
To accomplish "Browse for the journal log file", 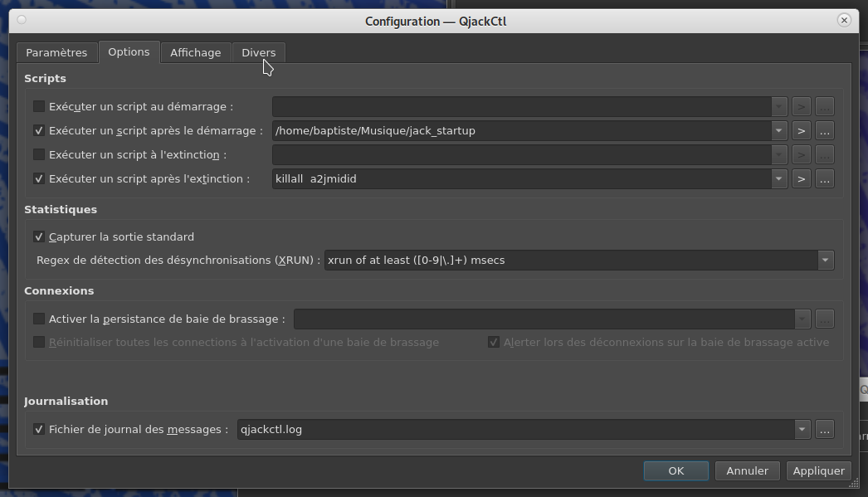I will coord(825,430).
